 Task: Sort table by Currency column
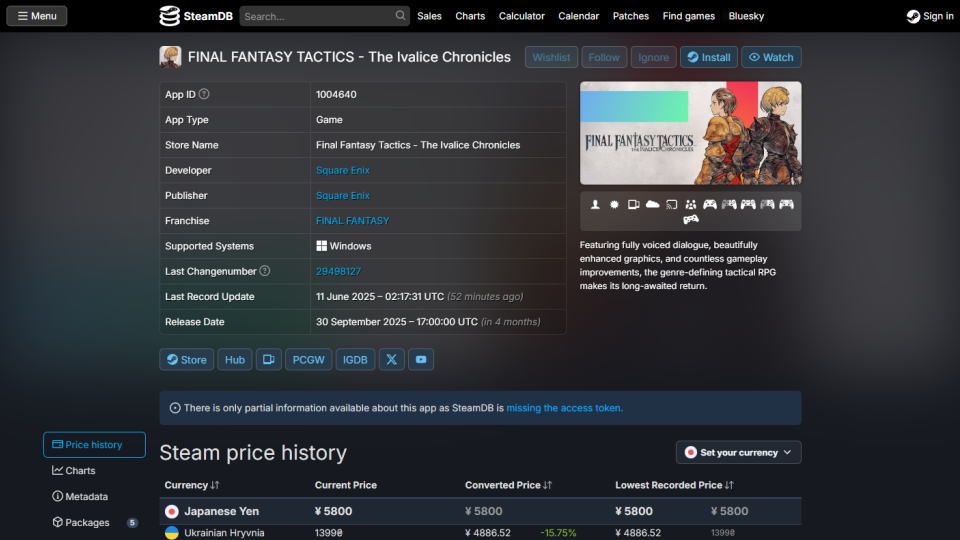coord(192,485)
